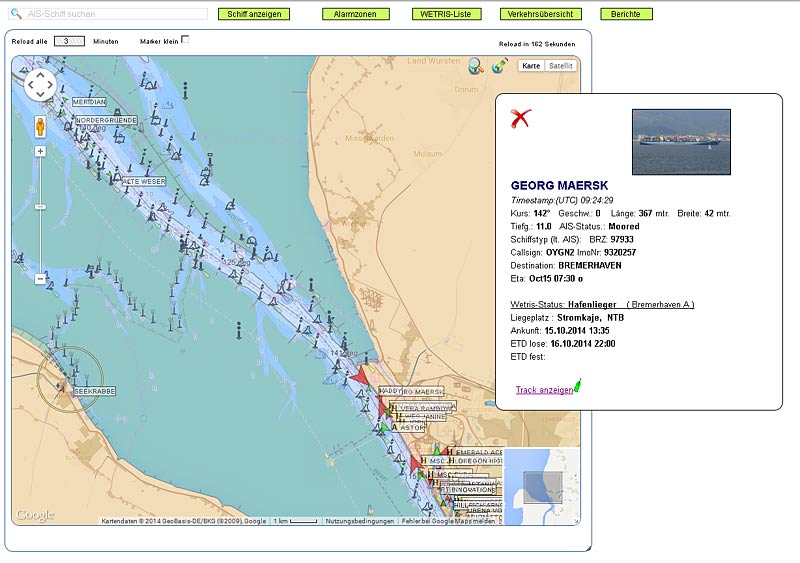The height and width of the screenshot is (563, 800).
Task: Select the NORDERGRUENDE ship label
Action: point(106,120)
